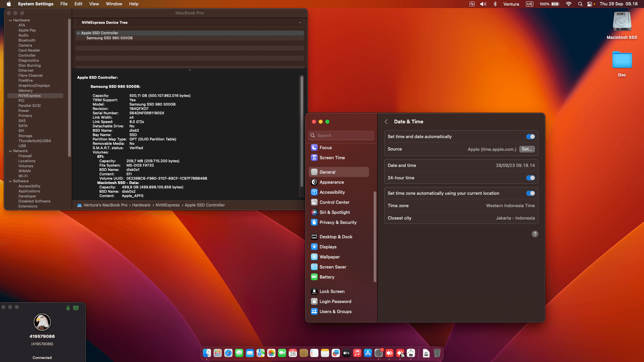This screenshot has height=362, width=644.
Task: Open Privacy & Security settings
Action: pos(337,222)
